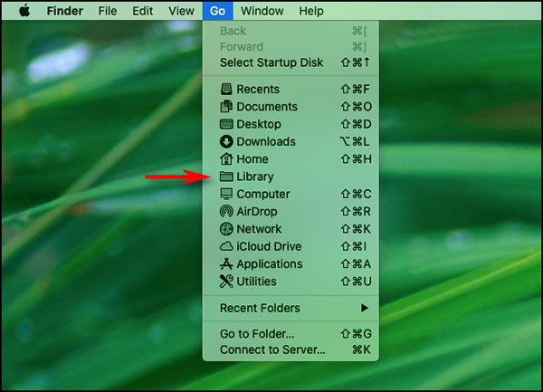Click the Desktop screen icon

point(226,124)
